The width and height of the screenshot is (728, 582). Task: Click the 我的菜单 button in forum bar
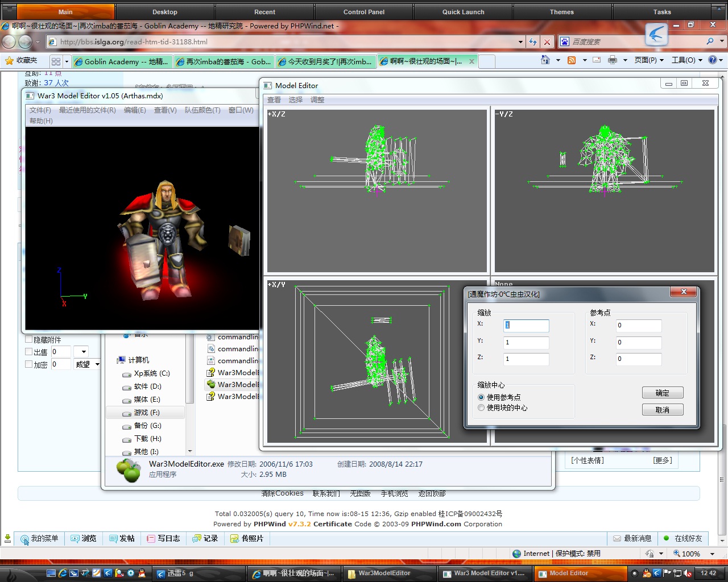(x=40, y=538)
